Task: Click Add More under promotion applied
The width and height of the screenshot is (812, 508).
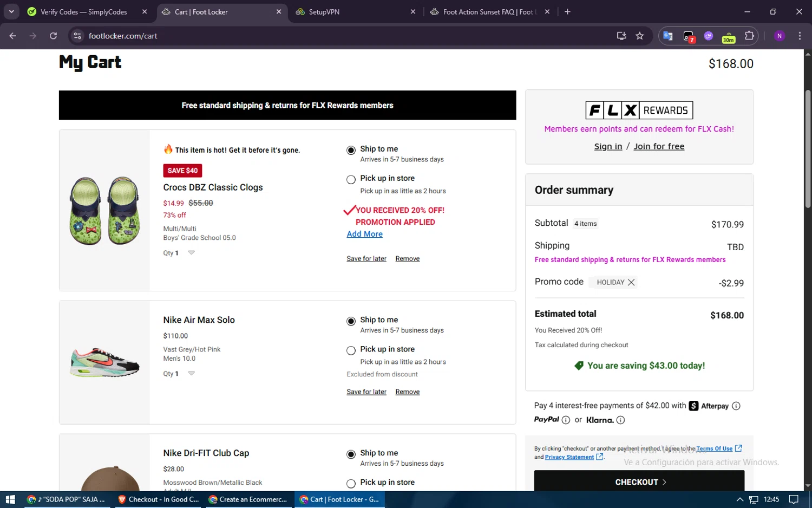Action: [x=365, y=234]
